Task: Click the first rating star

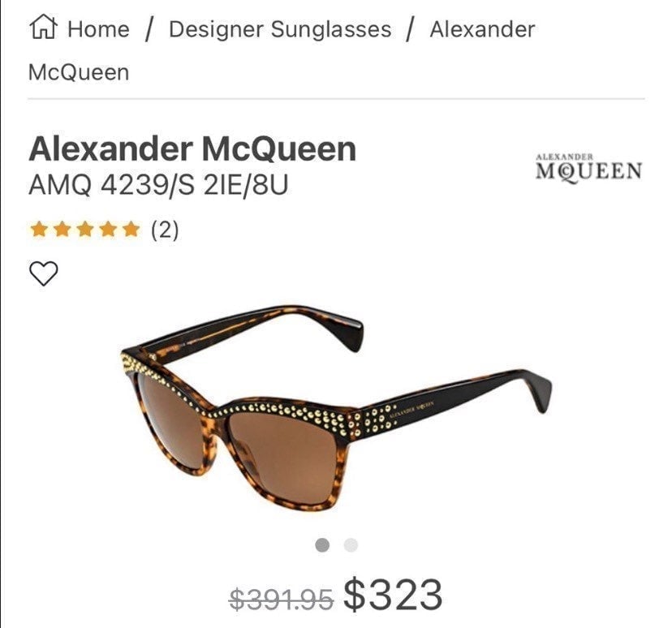Action: pos(40,229)
